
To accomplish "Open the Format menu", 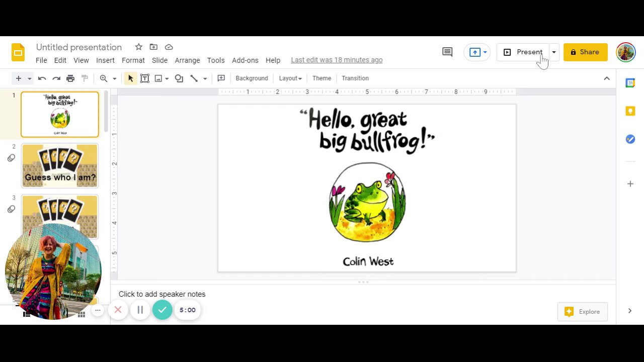I will tap(133, 60).
